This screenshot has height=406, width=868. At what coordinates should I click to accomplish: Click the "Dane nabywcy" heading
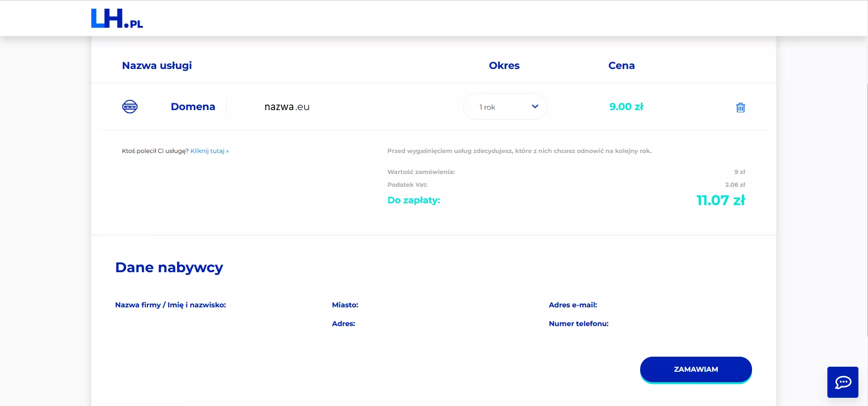pos(169,267)
